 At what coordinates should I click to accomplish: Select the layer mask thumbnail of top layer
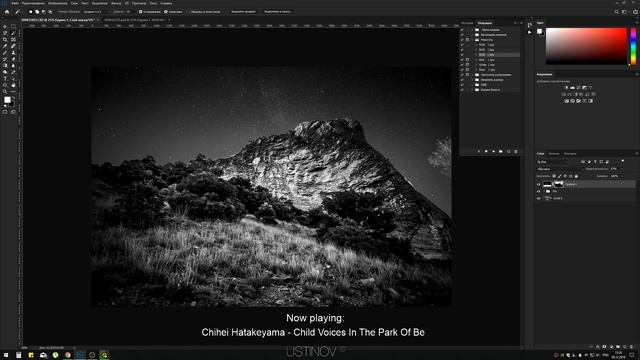[x=559, y=184]
